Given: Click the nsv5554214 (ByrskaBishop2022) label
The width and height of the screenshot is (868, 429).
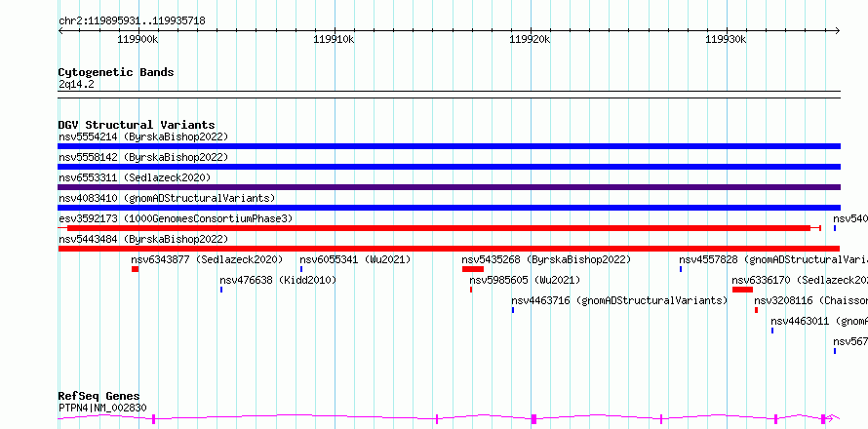Looking at the screenshot, I should (143, 136).
